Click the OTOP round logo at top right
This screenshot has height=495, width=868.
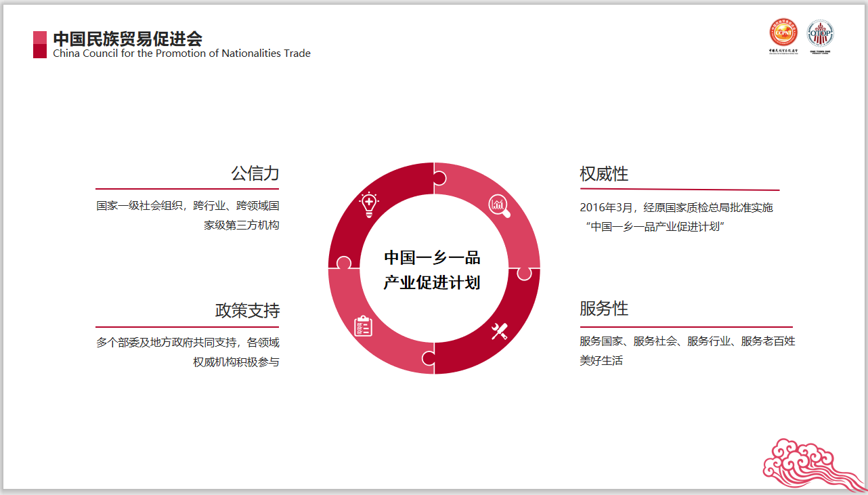click(821, 34)
